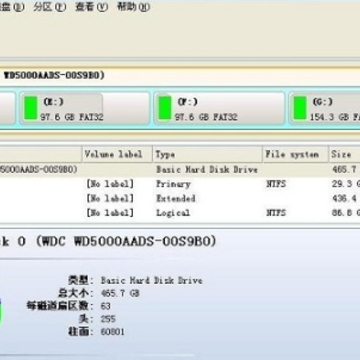Click the green usage icon of partition (F:)
This screenshot has height=360, width=360.
click(x=165, y=107)
